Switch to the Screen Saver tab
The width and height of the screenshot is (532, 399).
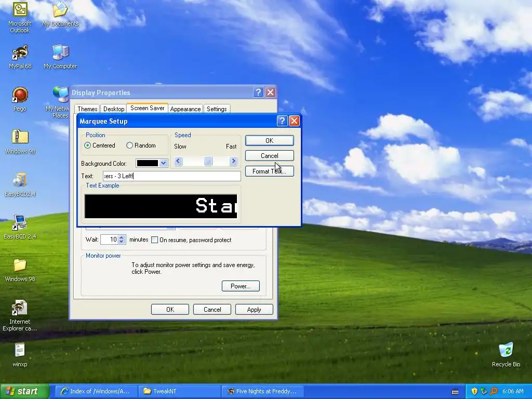click(x=147, y=108)
